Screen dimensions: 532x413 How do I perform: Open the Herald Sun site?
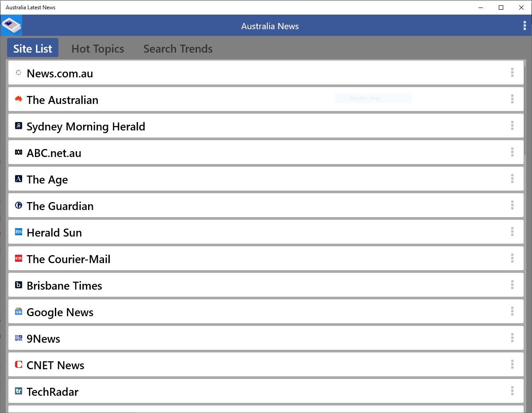click(266, 232)
